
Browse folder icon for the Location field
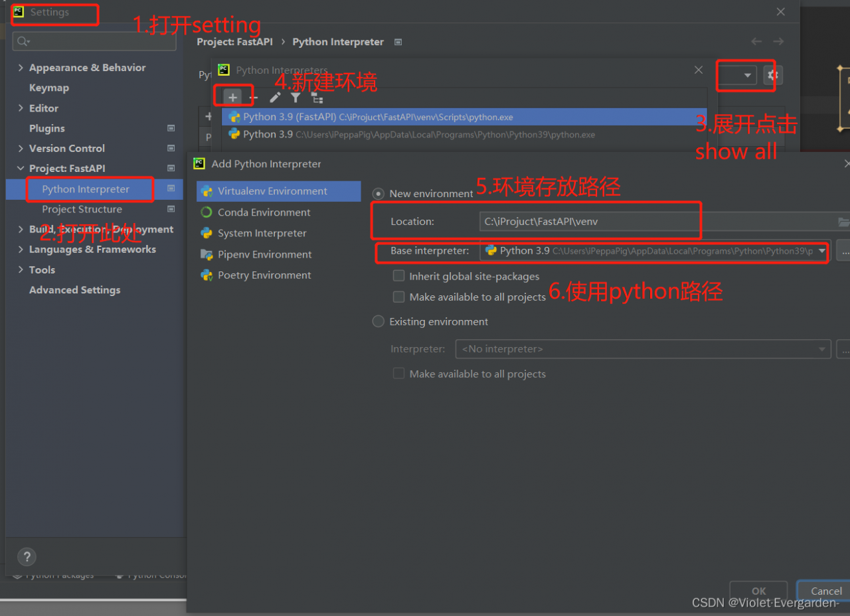click(843, 222)
